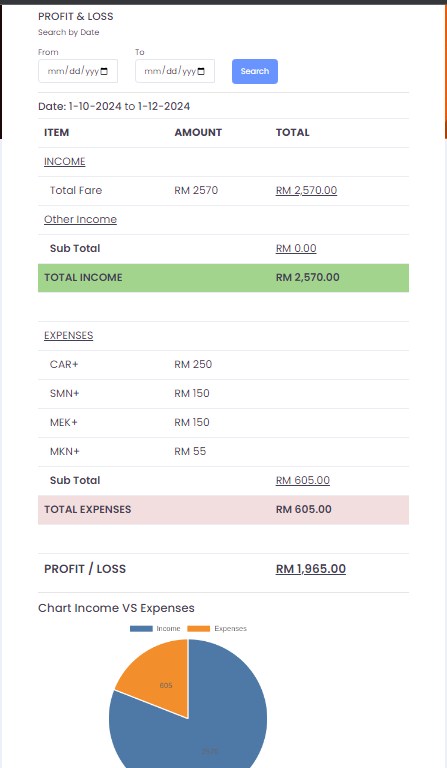
Task: Click the blue Search button
Action: [255, 72]
